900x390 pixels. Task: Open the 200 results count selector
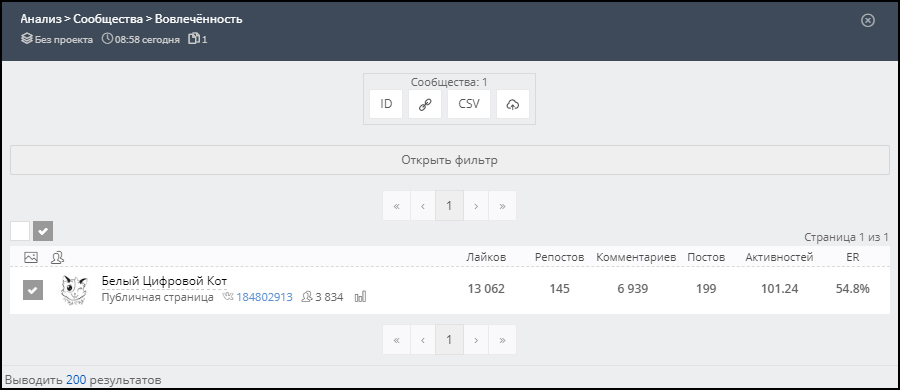76,380
